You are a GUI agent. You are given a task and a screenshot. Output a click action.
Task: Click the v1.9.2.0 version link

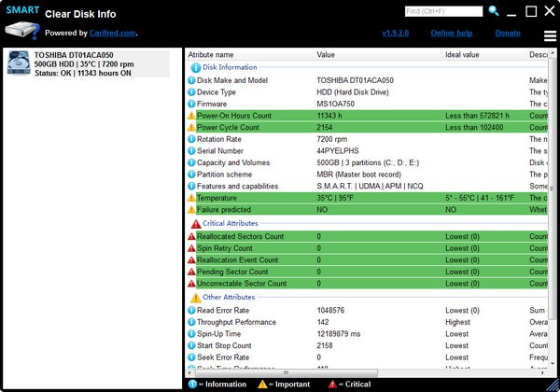[399, 33]
